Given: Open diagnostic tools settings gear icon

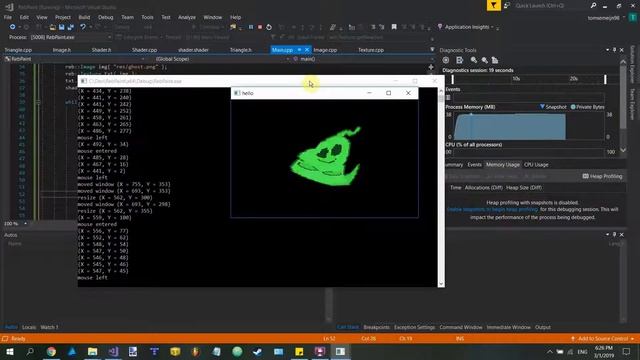Looking at the screenshot, I should click(446, 60).
